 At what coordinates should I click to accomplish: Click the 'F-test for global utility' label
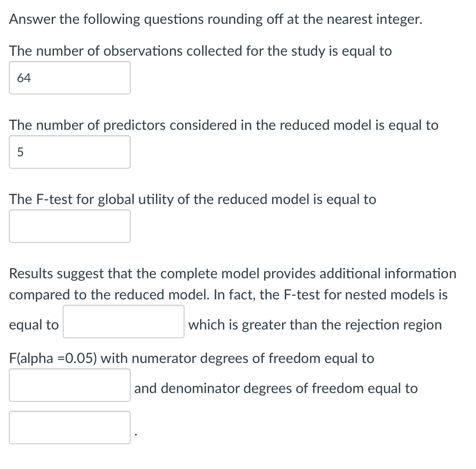(192, 200)
